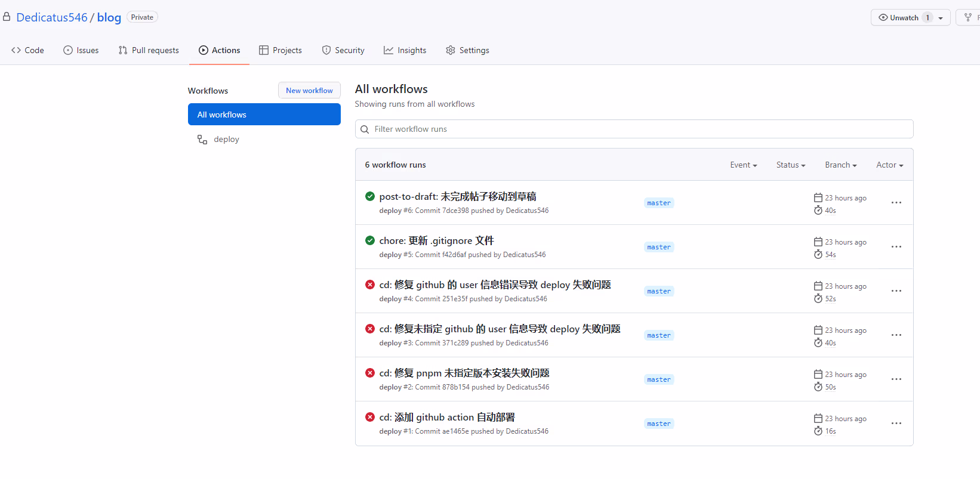Click the failure icon for pnpm fix run

tap(370, 373)
